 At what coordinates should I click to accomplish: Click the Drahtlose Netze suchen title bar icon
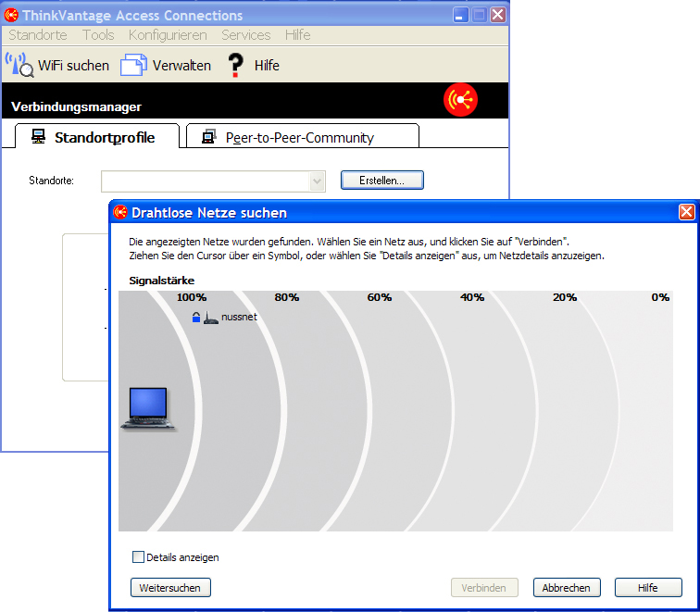coord(120,212)
